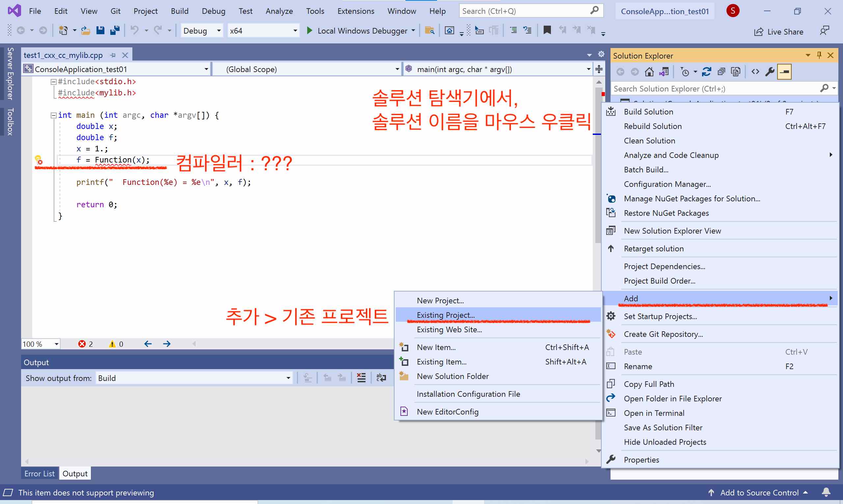Image resolution: width=843 pixels, height=504 pixels.
Task: Click the navigate backward arrow in editor footer
Action: click(148, 344)
